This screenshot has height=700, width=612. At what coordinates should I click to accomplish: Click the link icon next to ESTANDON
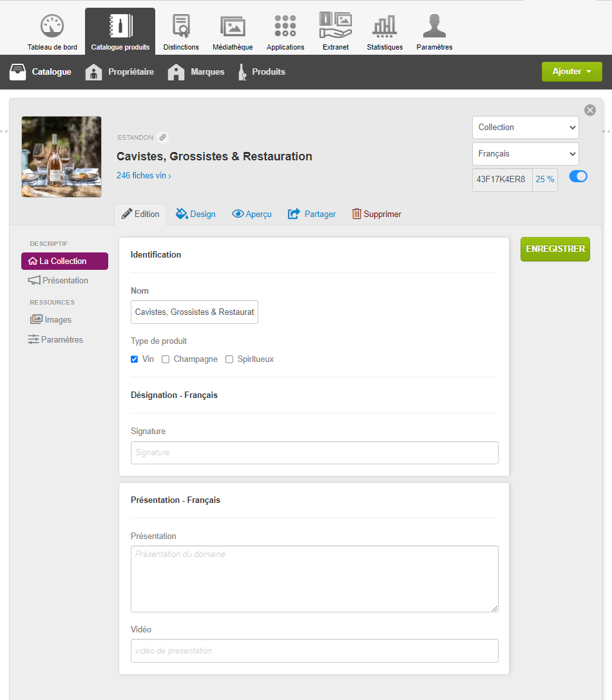coord(163,138)
